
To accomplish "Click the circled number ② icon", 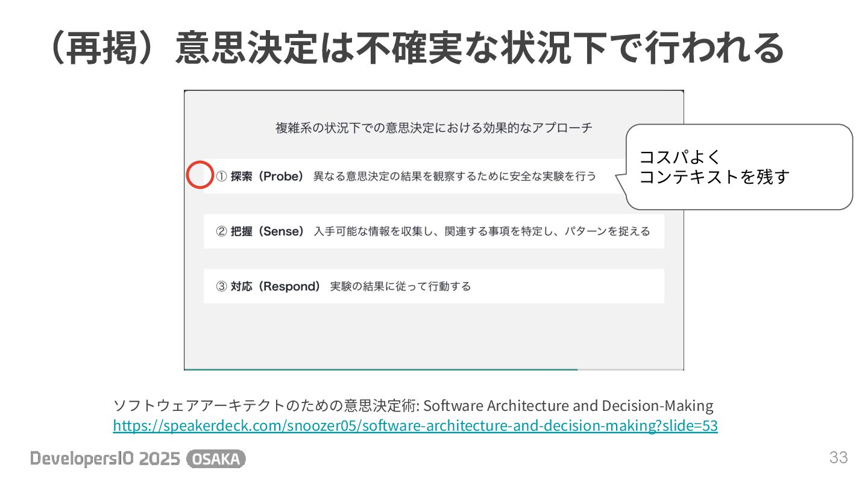I will 221,231.
